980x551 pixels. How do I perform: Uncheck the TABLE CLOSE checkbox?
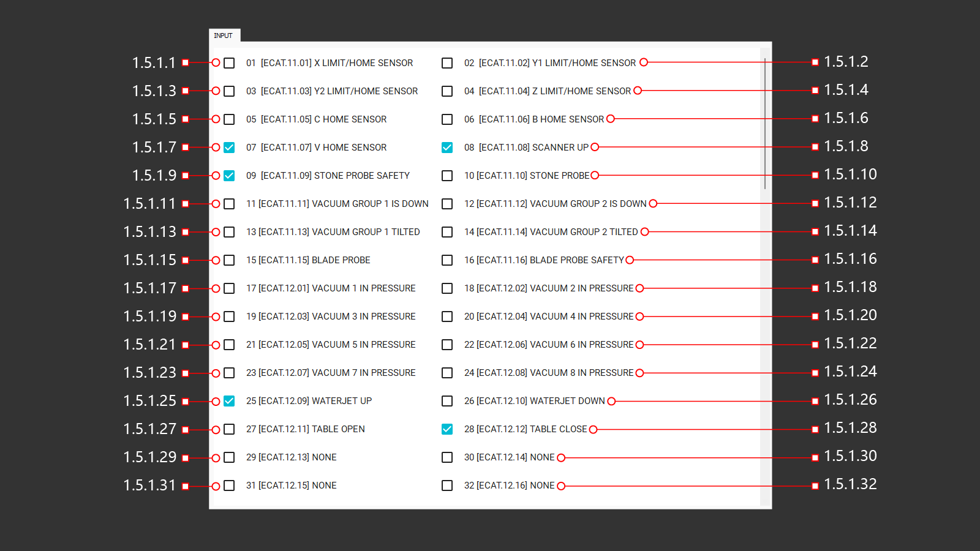[447, 429]
